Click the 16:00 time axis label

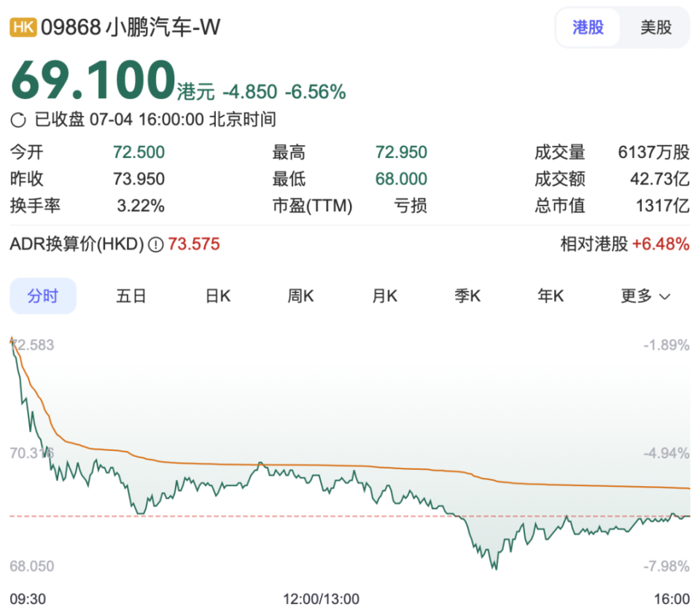pyautogui.click(x=672, y=599)
